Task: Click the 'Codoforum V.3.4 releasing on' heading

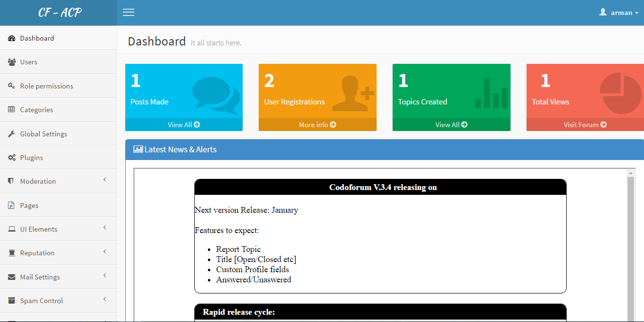Action: tap(383, 188)
